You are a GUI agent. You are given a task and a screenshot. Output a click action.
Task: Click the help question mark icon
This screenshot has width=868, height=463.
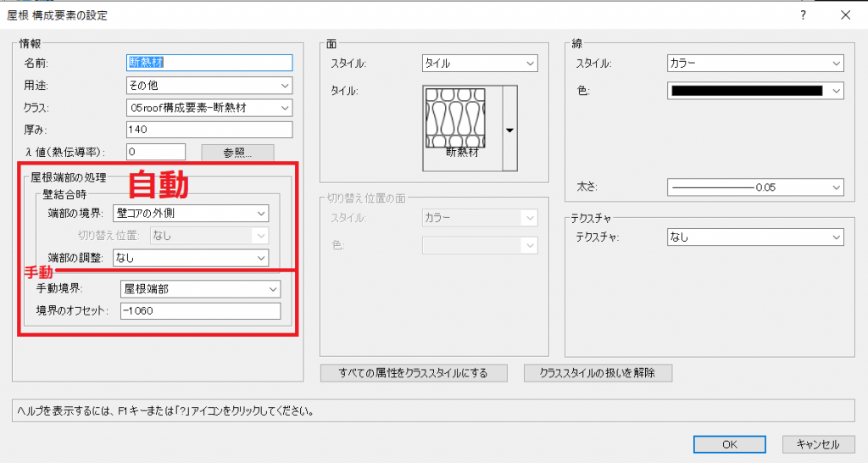(803, 15)
